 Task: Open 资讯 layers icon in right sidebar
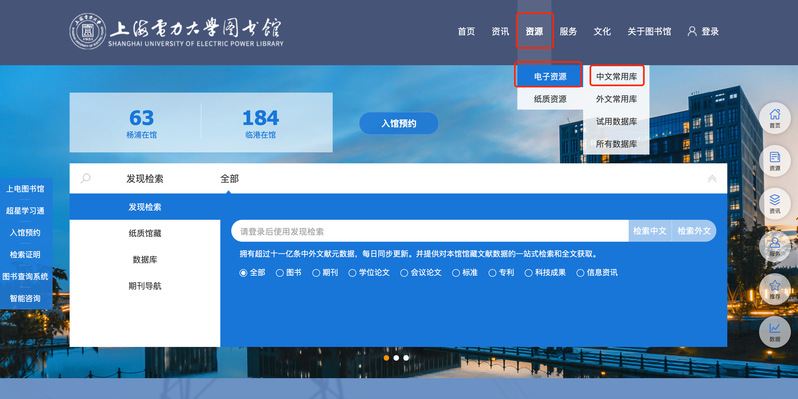click(775, 204)
